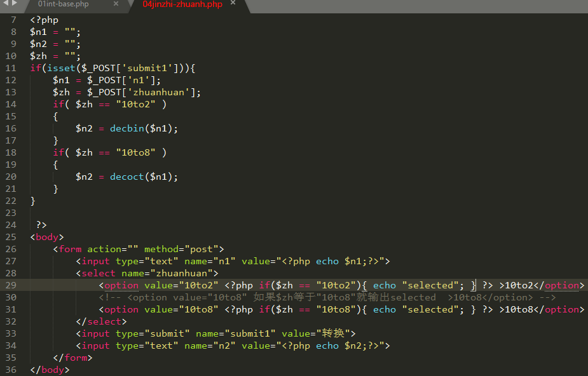Image resolution: width=588 pixels, height=376 pixels.
Task: Click line number 23 in the gutter
Action: point(11,213)
